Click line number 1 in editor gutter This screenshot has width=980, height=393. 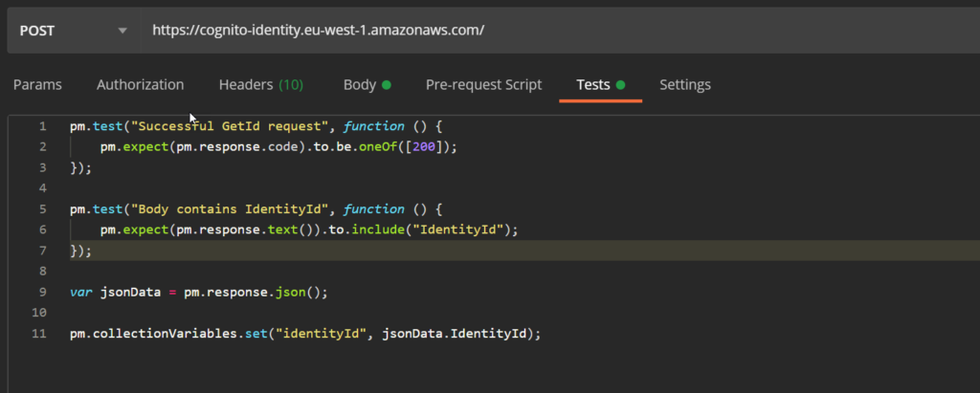tap(41, 126)
